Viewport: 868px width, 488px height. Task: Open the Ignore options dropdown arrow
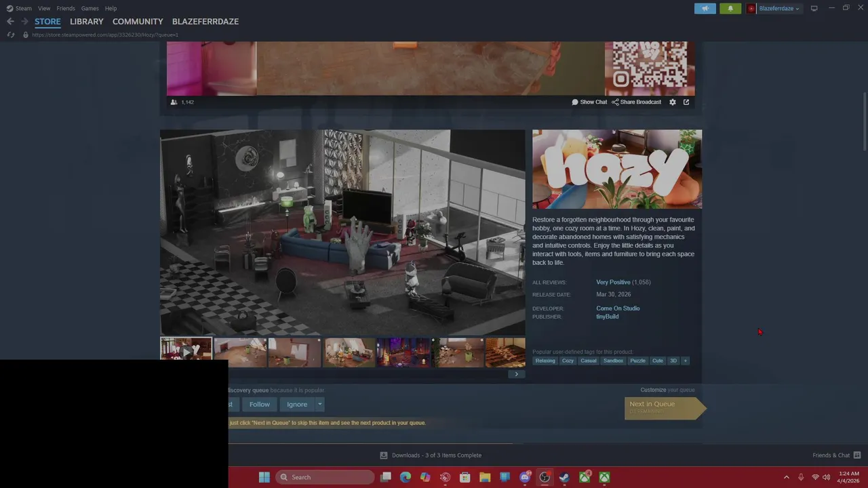(x=319, y=405)
